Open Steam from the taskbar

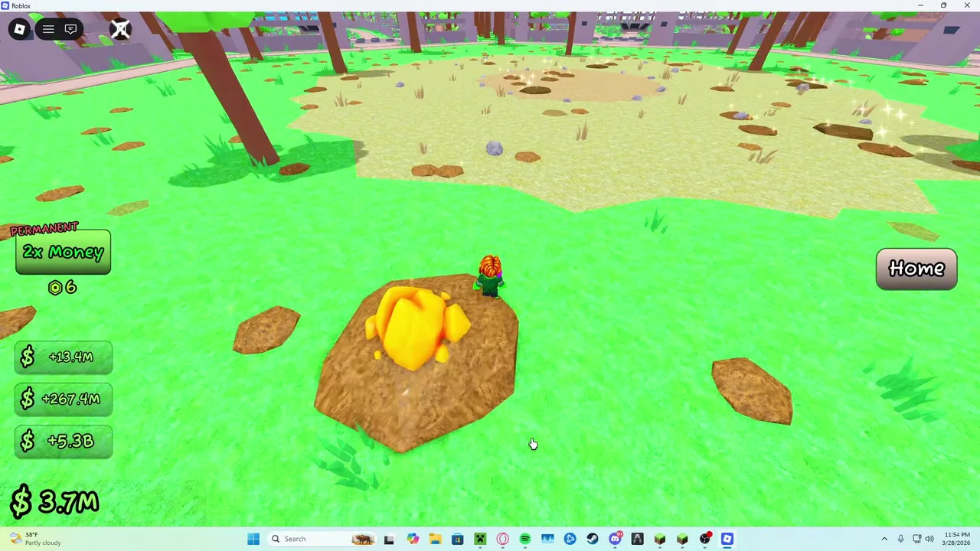(593, 539)
